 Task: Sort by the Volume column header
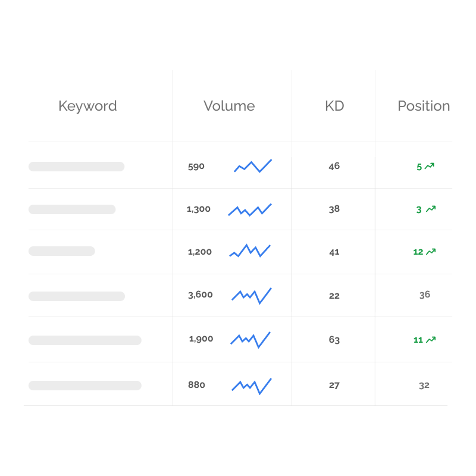tap(229, 106)
